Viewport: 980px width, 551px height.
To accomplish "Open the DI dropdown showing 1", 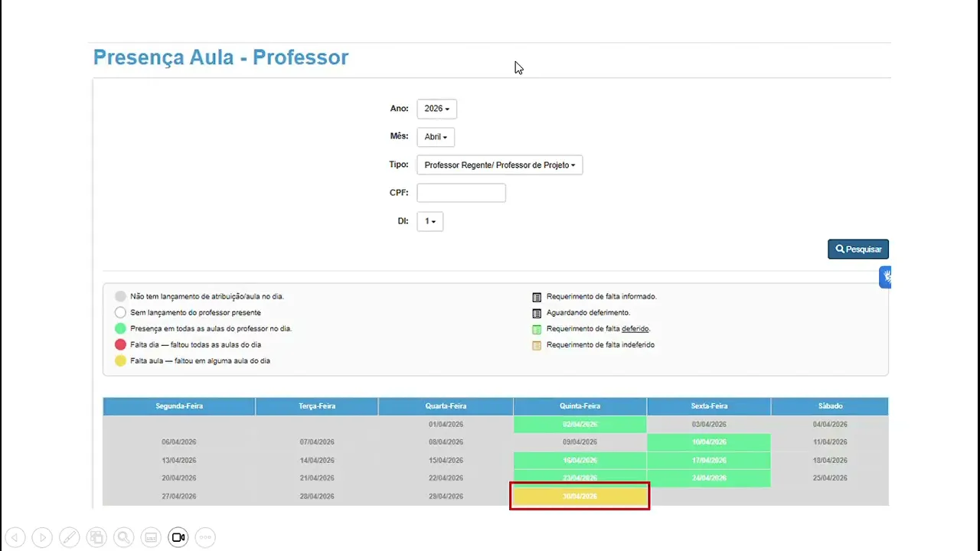I will 430,221.
